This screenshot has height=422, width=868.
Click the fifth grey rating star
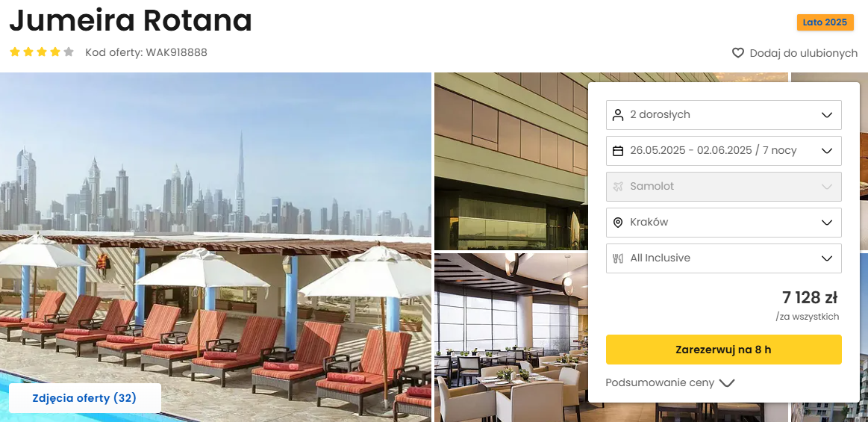pos(69,52)
